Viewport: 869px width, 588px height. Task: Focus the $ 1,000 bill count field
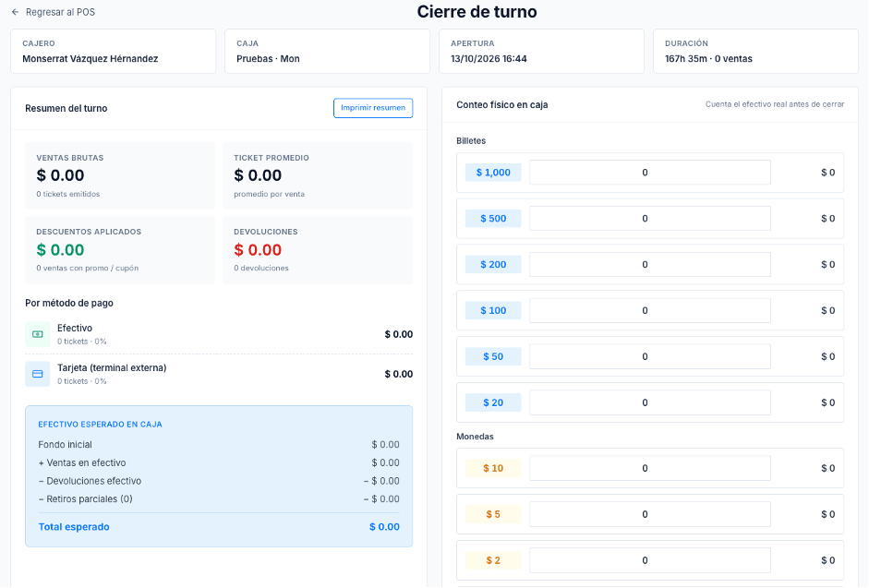pos(649,173)
